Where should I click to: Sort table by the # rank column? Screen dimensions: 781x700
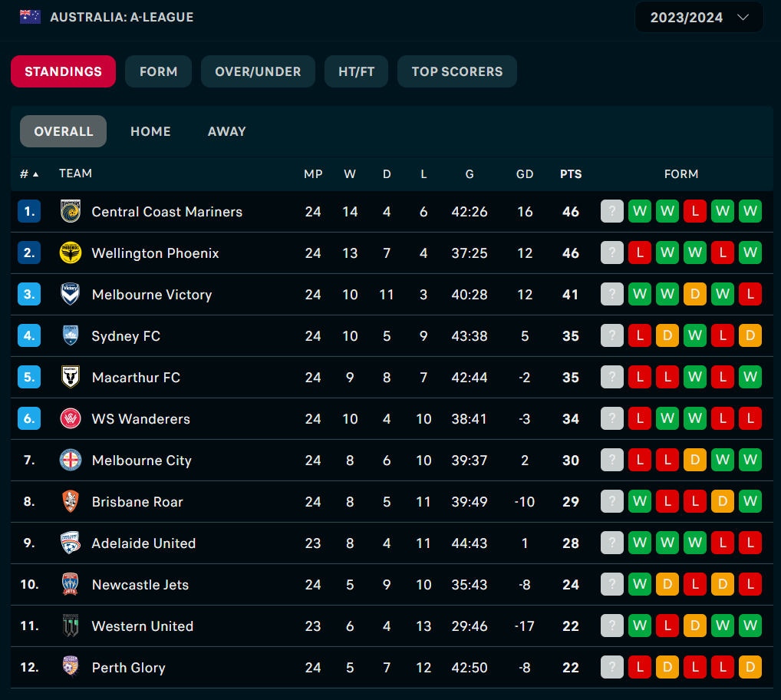28,174
